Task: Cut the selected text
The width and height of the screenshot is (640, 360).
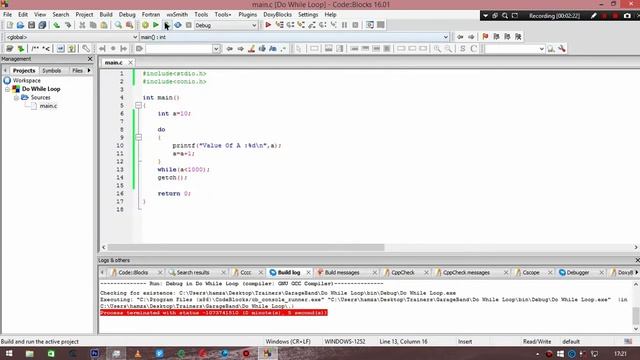Action: pos(82,25)
